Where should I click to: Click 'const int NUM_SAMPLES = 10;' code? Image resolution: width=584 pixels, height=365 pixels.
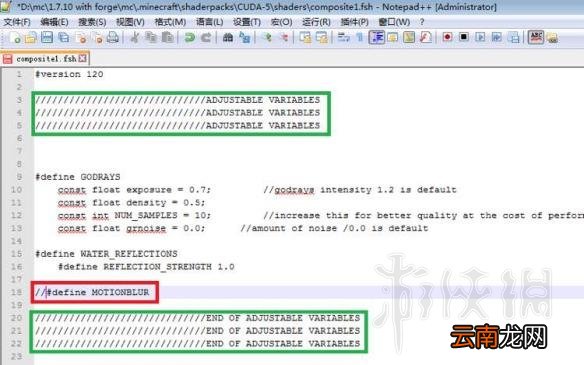[x=134, y=215]
